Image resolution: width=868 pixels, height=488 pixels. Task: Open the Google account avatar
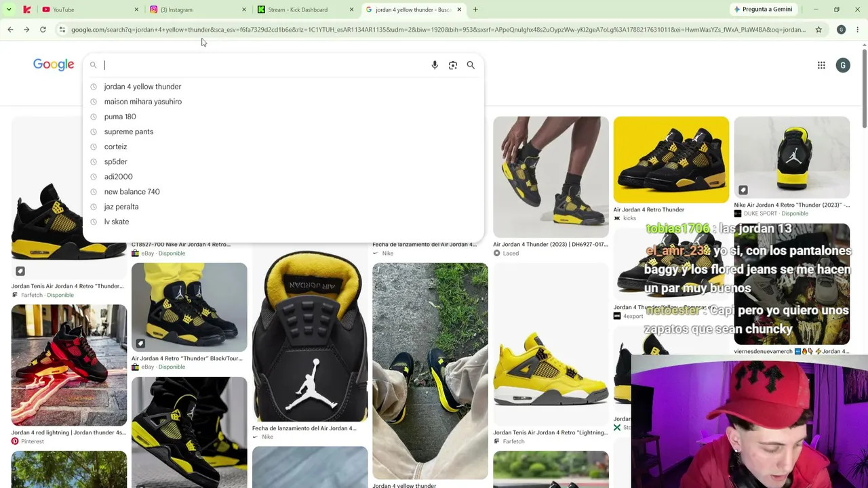(843, 65)
